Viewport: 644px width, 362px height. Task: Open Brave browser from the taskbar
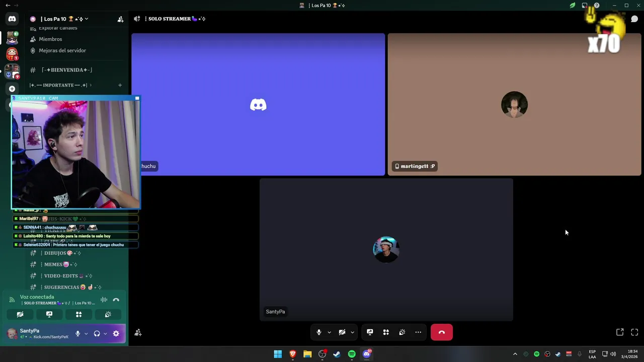292,354
